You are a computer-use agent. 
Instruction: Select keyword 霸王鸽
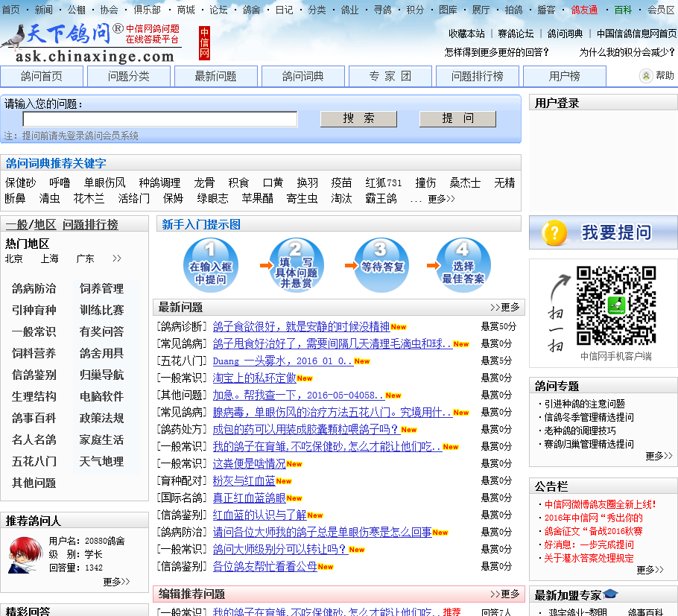point(381,198)
